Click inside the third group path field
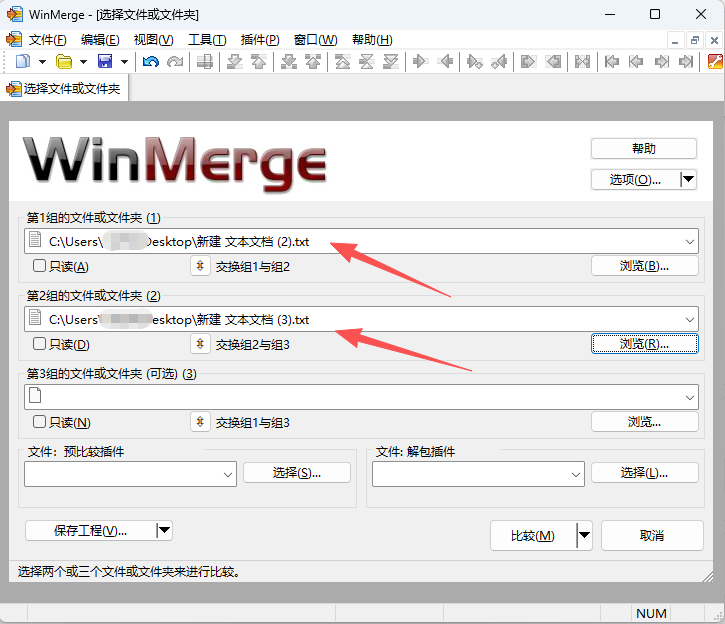 [x=350, y=397]
